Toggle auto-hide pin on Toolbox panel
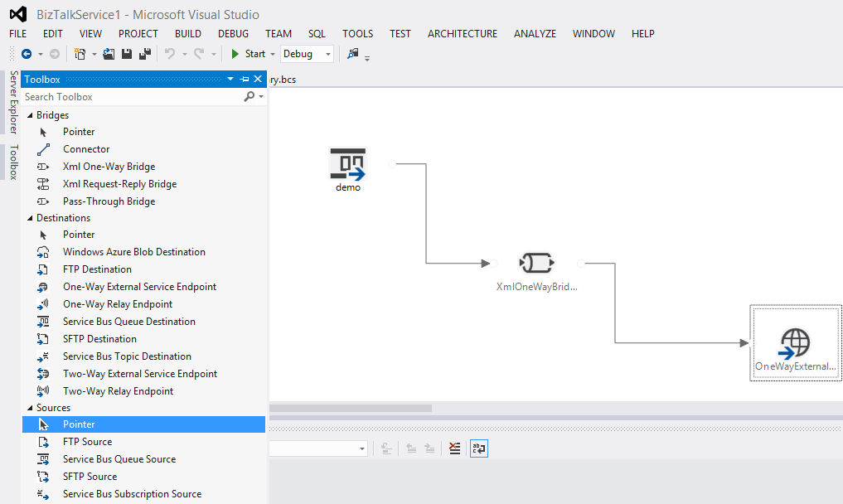This screenshot has height=504, width=843. pyautogui.click(x=245, y=79)
